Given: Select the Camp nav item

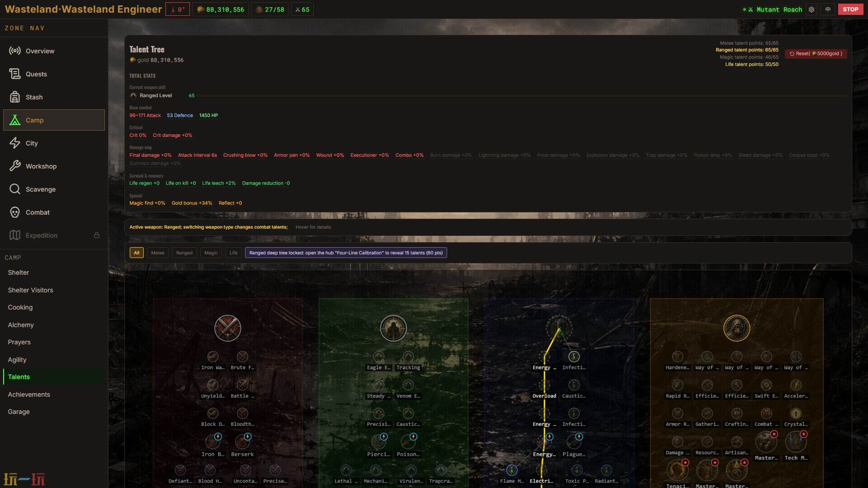Looking at the screenshot, I should (54, 120).
